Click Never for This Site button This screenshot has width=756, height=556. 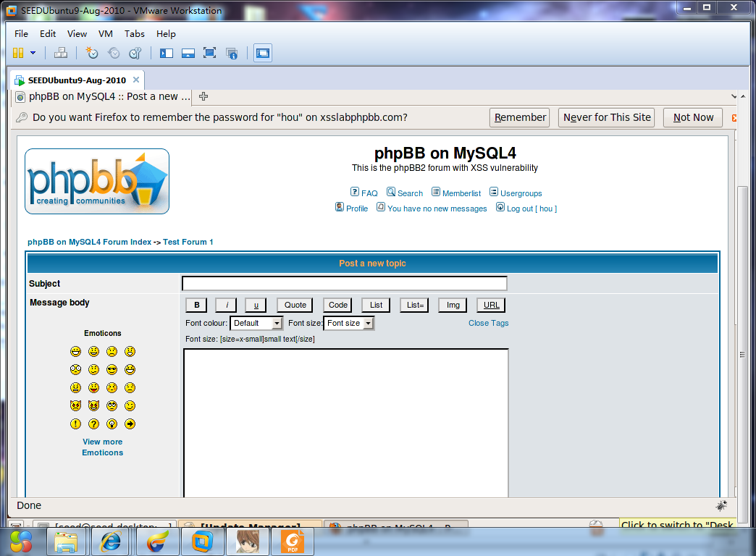[607, 118]
